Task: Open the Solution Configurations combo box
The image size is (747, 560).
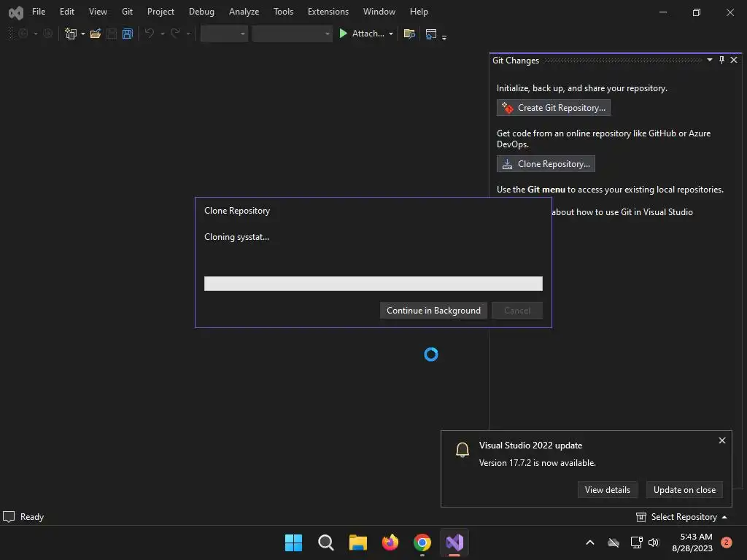Action: [224, 34]
